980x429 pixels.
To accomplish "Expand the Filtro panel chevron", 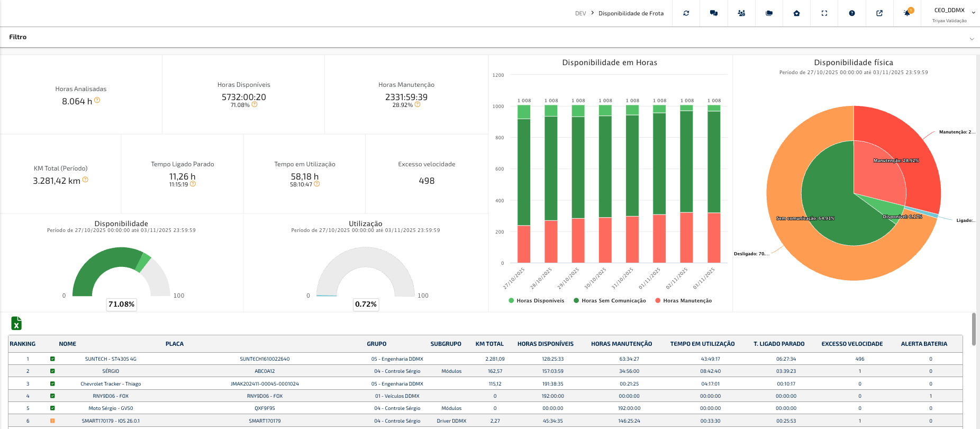I will 972,39.
